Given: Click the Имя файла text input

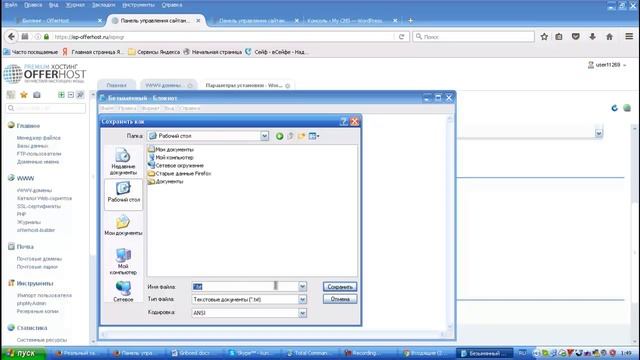Looking at the screenshot, I should point(245,287).
